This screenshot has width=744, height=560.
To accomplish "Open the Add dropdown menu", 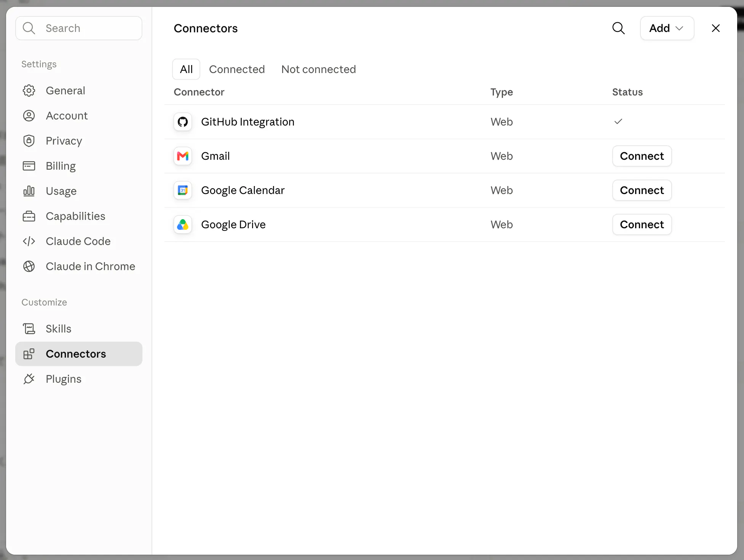I will point(667,28).
